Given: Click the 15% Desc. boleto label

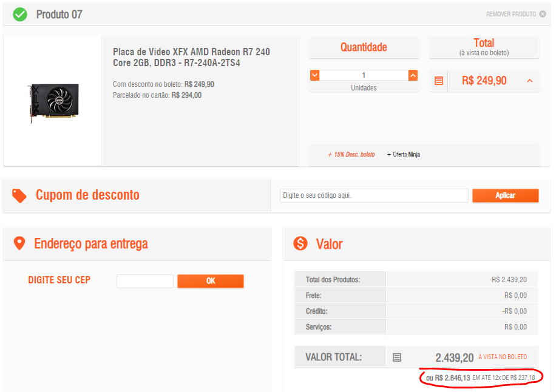Looking at the screenshot, I should (x=351, y=155).
